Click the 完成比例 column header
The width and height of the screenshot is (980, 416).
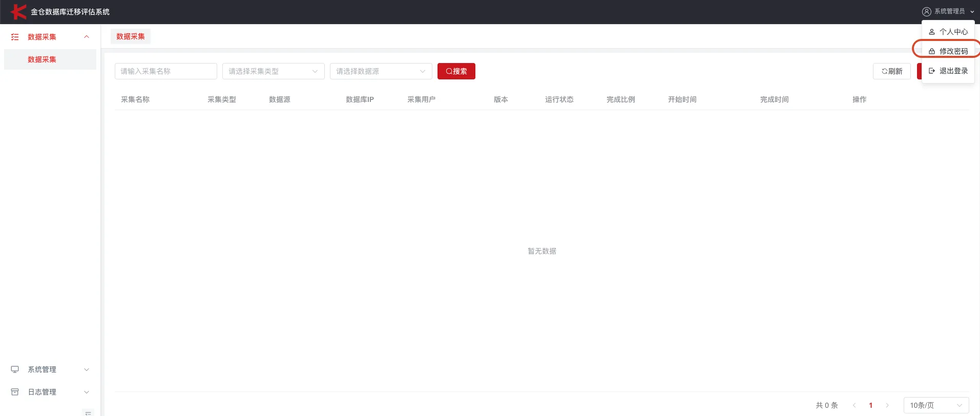click(x=621, y=99)
